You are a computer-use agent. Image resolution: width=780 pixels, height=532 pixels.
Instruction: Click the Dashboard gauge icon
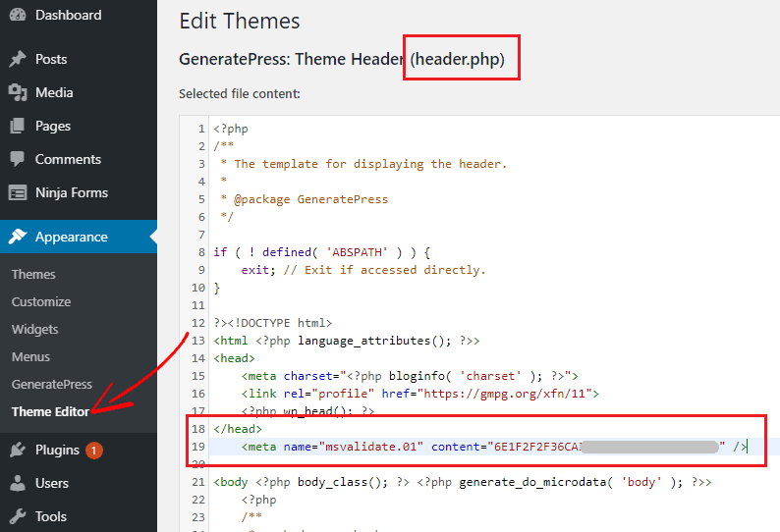click(x=18, y=16)
